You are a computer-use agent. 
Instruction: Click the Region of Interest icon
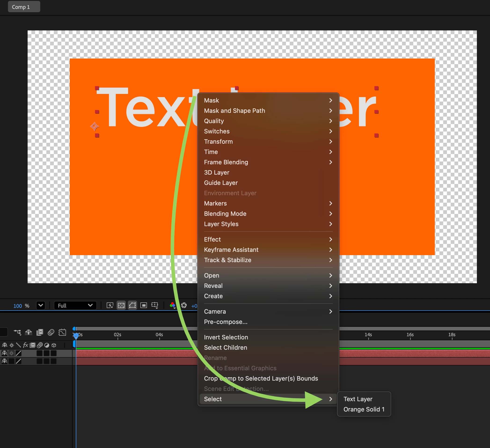coord(144,305)
